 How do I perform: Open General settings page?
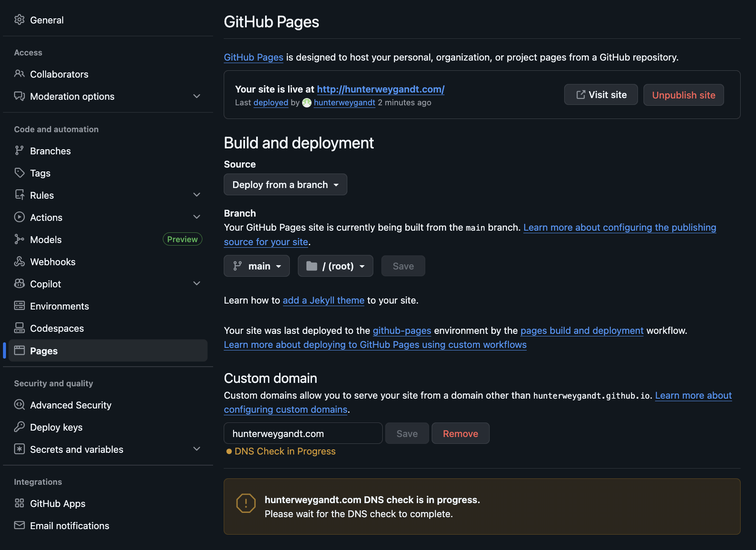[x=108, y=20]
